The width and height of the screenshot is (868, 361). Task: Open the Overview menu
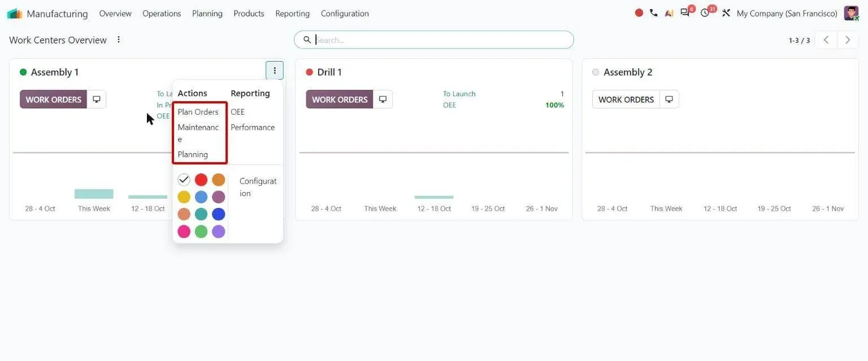115,13
